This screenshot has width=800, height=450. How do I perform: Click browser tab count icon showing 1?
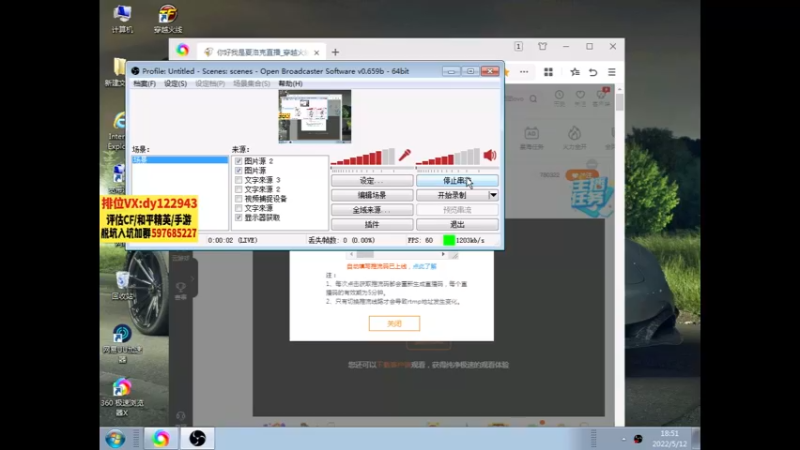(x=518, y=46)
